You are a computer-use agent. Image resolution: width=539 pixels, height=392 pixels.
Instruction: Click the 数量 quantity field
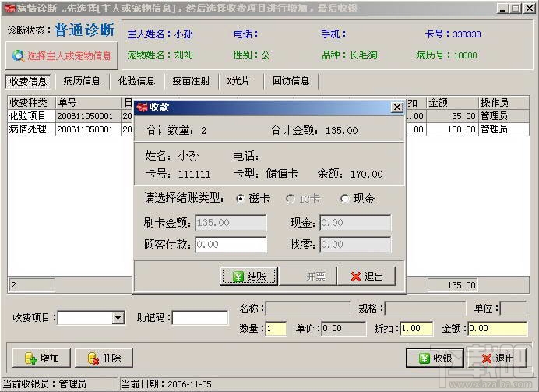click(277, 328)
